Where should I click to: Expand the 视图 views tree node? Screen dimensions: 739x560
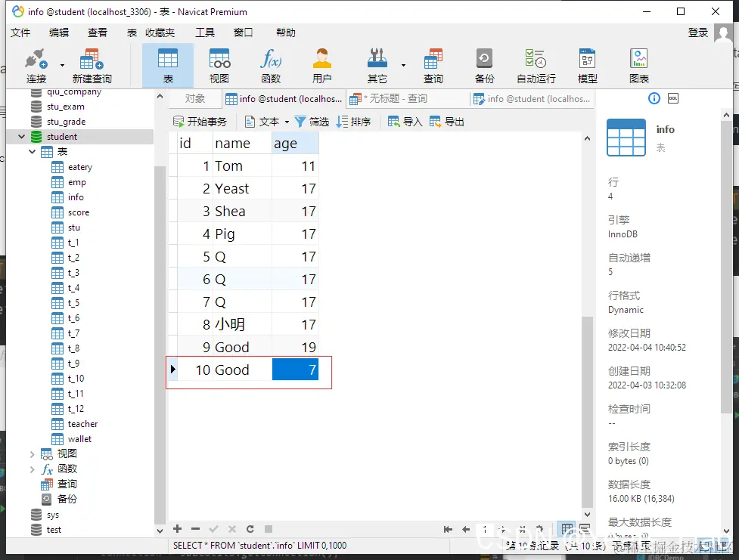point(32,454)
